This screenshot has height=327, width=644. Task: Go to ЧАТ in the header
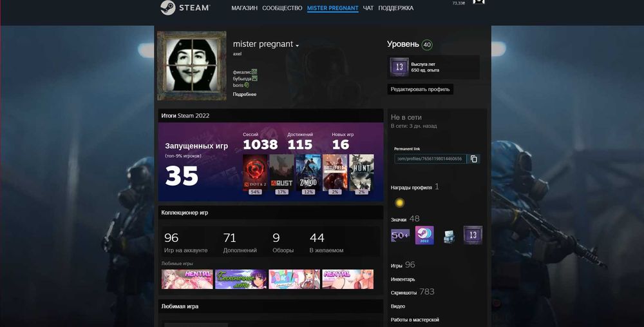click(368, 8)
